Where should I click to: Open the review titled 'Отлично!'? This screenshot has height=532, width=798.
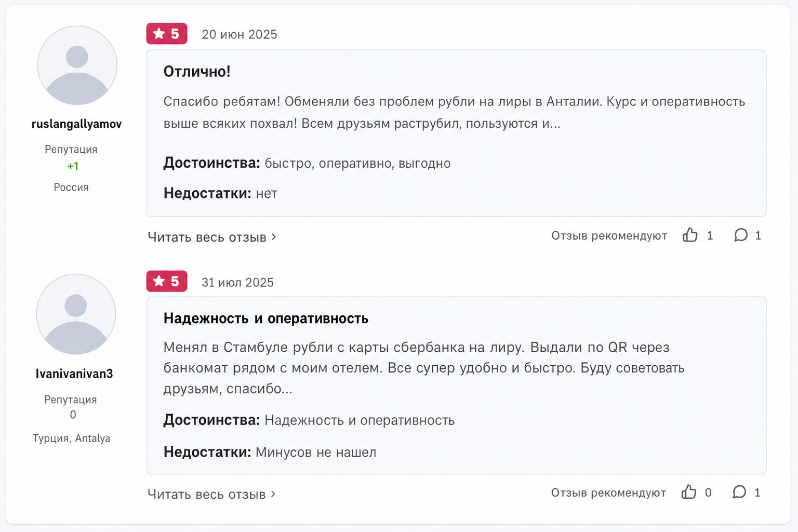pyautogui.click(x=197, y=71)
